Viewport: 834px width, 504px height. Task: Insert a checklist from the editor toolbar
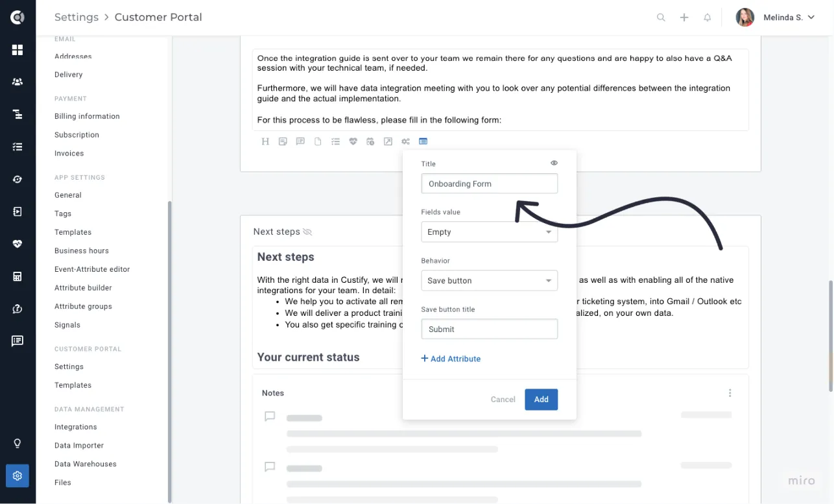335,141
